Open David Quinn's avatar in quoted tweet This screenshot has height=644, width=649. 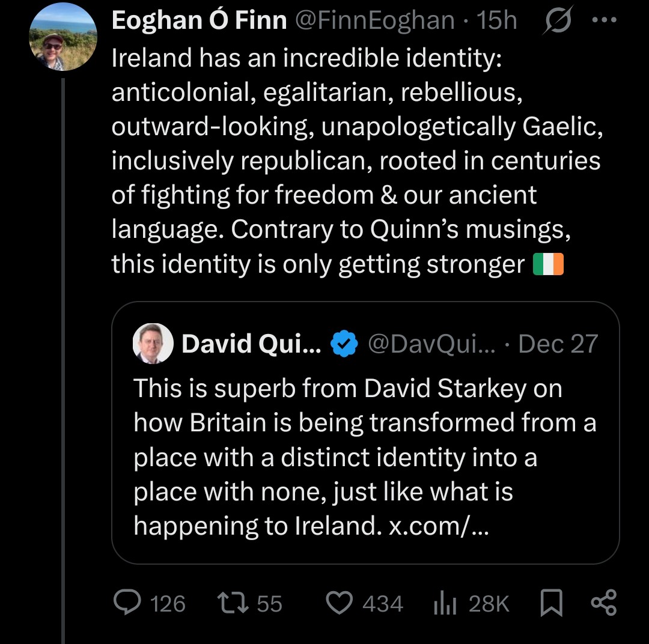click(153, 344)
